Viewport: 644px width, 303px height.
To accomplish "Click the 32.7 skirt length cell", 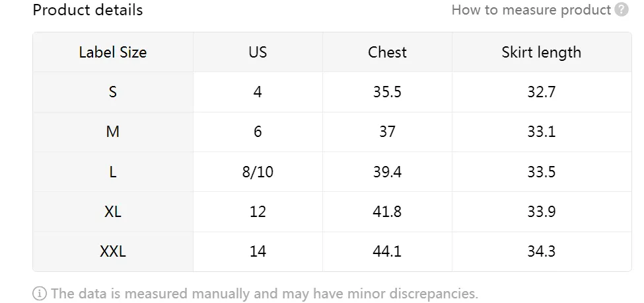I will 541,92.
